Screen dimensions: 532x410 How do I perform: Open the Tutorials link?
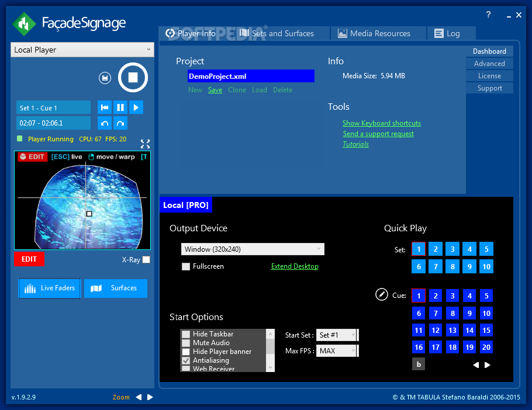(355, 144)
